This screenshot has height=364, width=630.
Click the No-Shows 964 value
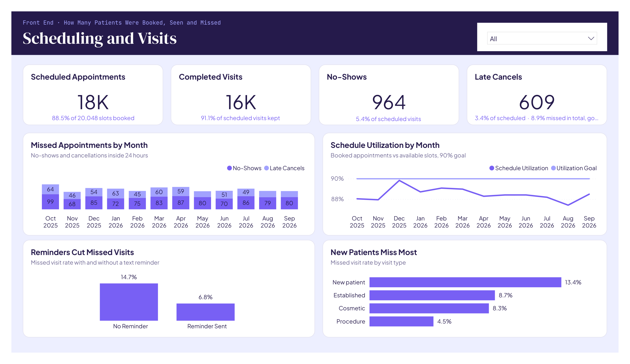pos(389,102)
